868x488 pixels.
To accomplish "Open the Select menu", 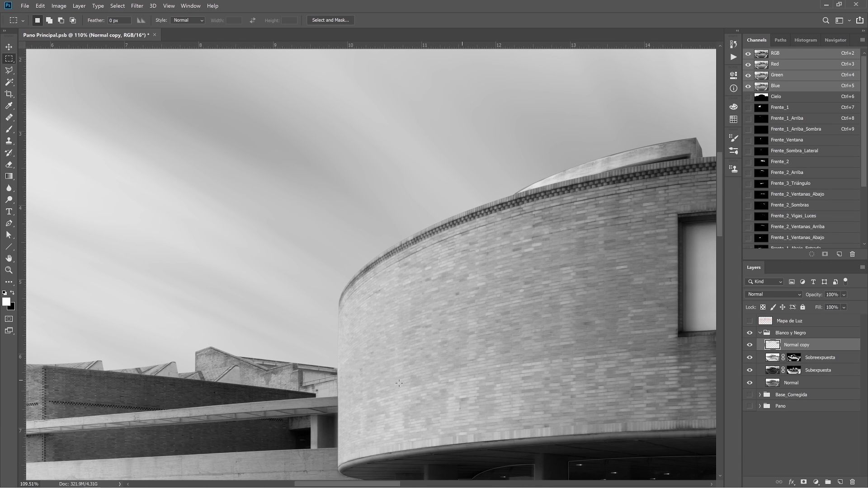I will pos(117,6).
